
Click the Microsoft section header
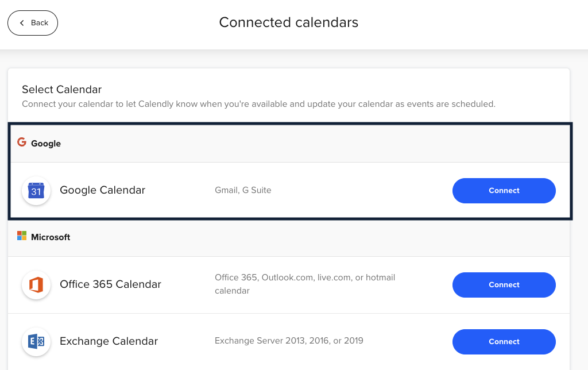click(51, 236)
